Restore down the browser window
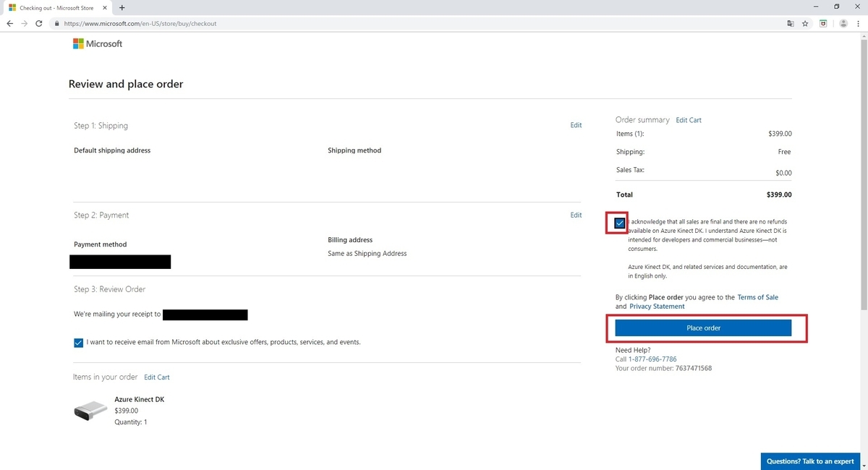 tap(837, 7)
